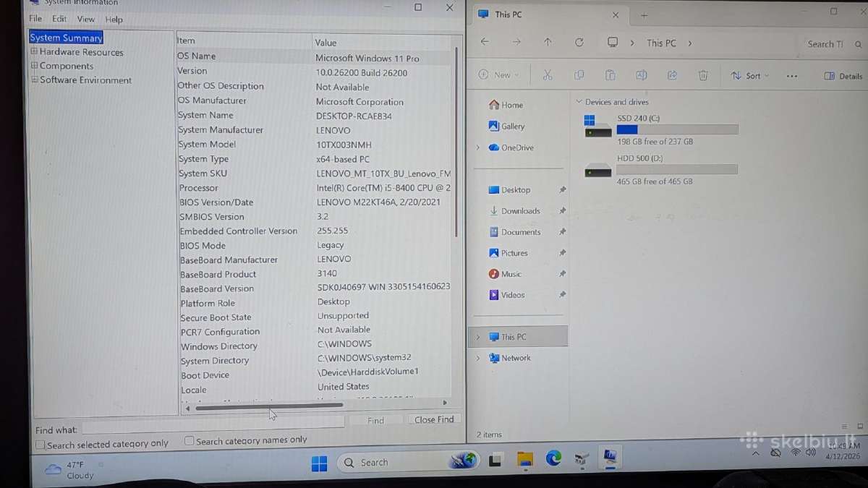Click the Cut icon in File Explorer toolbar

click(548, 75)
